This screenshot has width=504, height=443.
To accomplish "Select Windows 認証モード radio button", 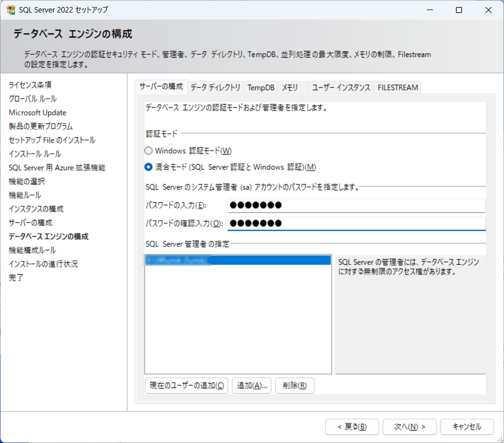I will [x=148, y=151].
